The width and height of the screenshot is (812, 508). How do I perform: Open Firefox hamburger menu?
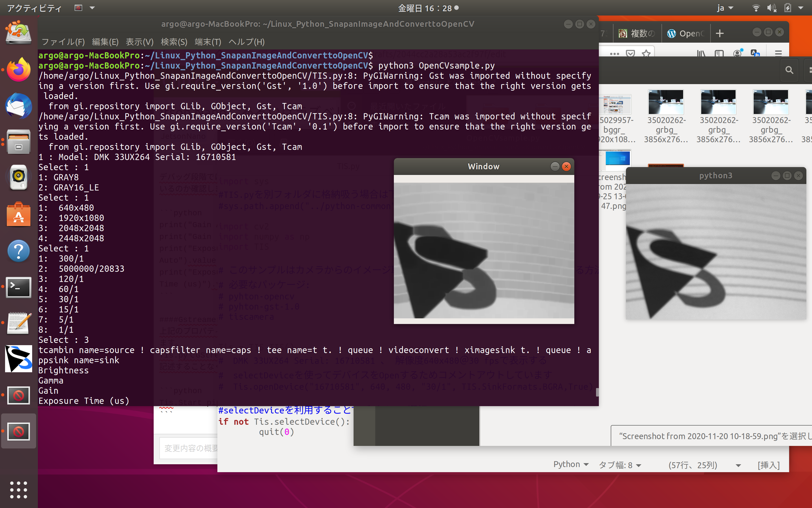778,53
